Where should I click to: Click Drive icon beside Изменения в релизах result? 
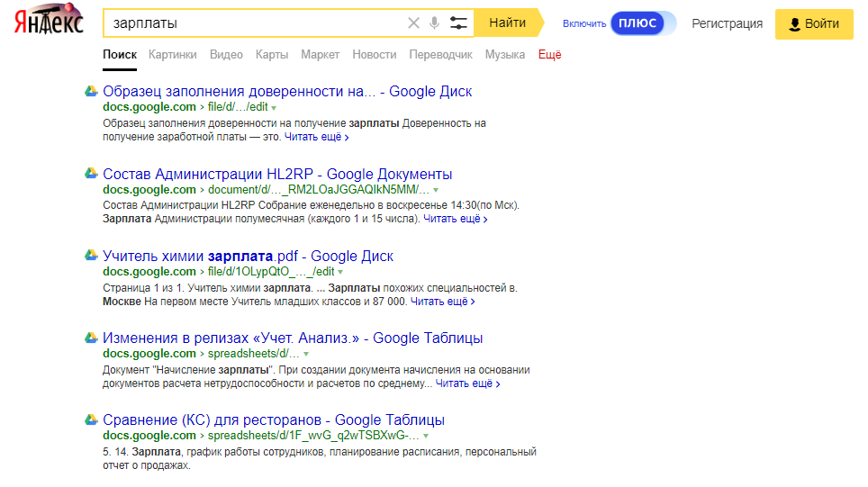tap(91, 338)
